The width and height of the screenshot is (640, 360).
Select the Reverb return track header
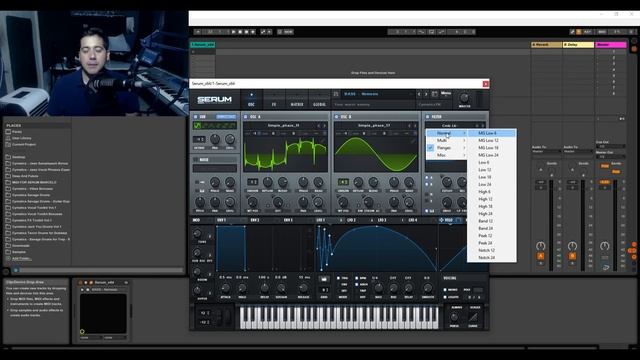click(546, 44)
